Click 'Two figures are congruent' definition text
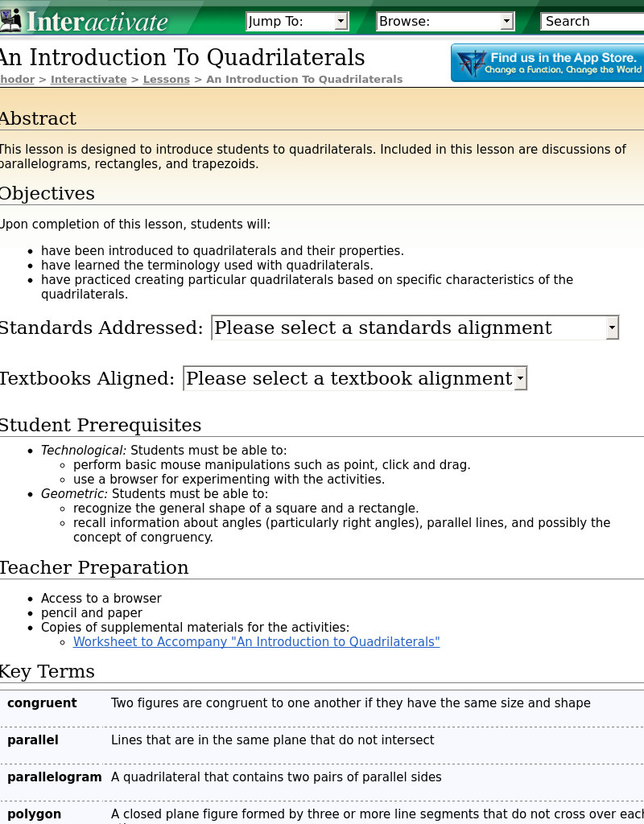This screenshot has height=824, width=644. [351, 703]
